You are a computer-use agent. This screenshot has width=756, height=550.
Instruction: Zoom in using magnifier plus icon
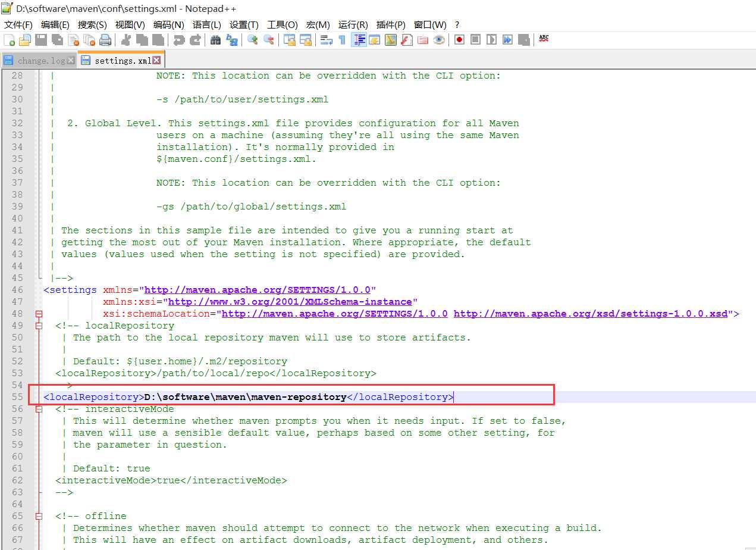pos(252,40)
